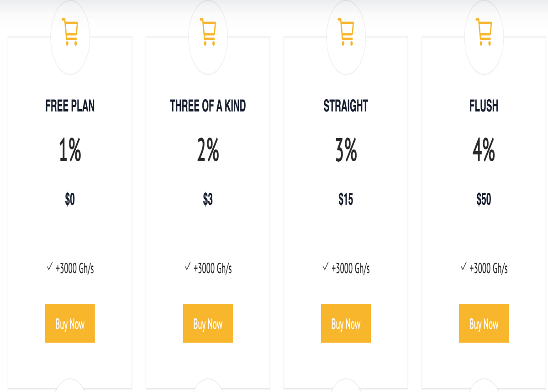Click the 2% rate text
548x392 pixels.
click(208, 150)
